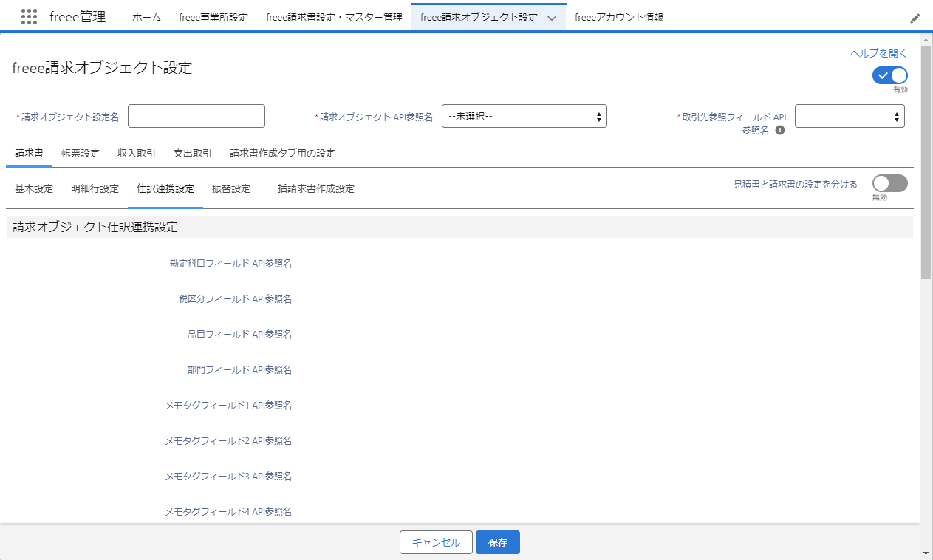Switch to the 基本設定 sub-tab
This screenshot has width=933, height=560.
tap(34, 189)
